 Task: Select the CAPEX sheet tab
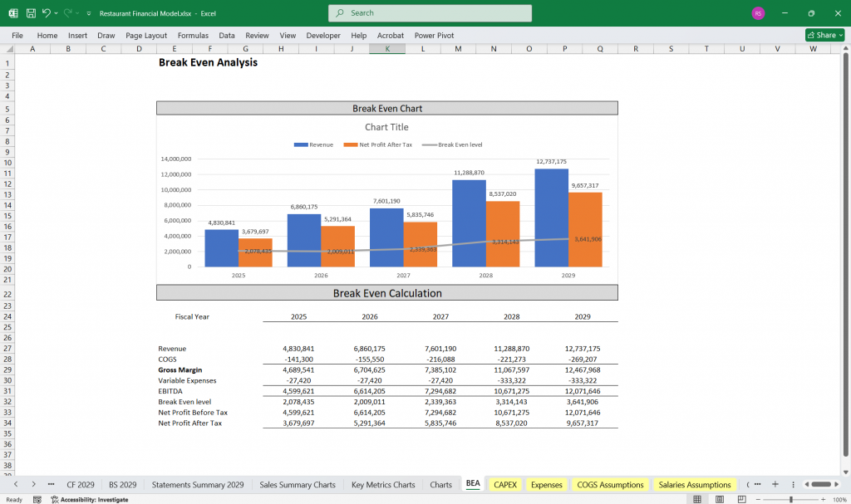click(x=504, y=484)
